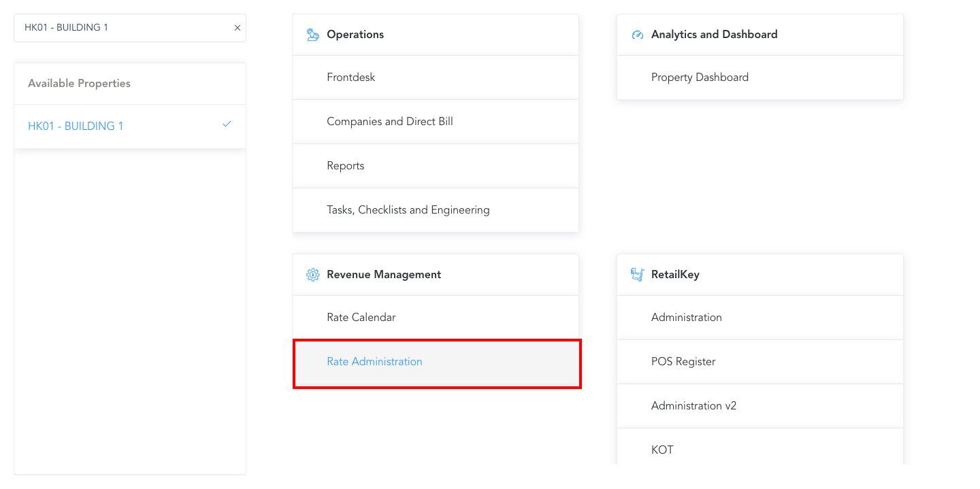This screenshot has width=980, height=489.
Task: Click the Revenue Management section header
Action: point(382,274)
